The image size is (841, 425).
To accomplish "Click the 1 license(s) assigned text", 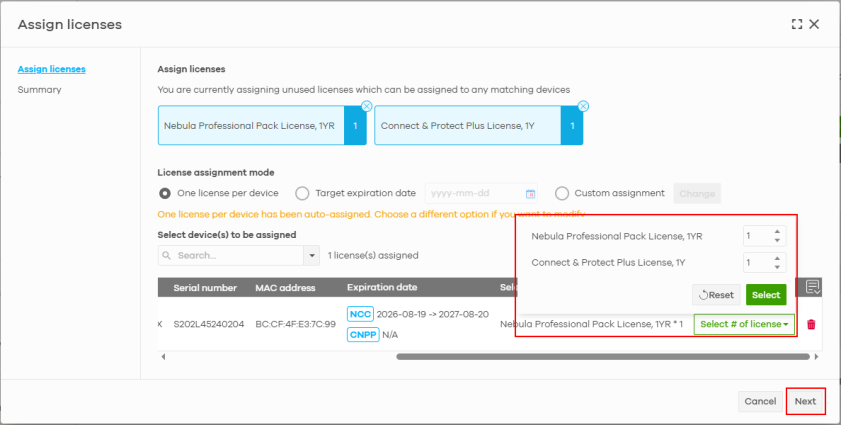I will coord(373,255).
